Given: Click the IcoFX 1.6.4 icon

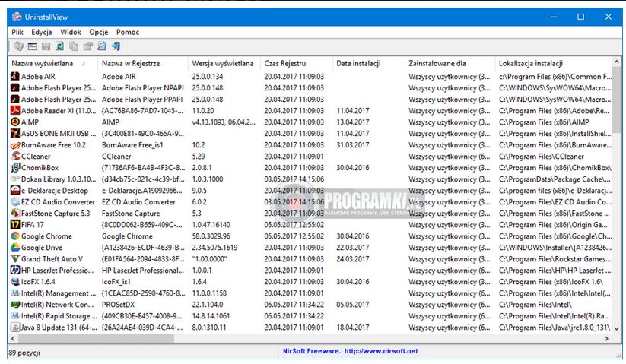Looking at the screenshot, I should 14,282.
